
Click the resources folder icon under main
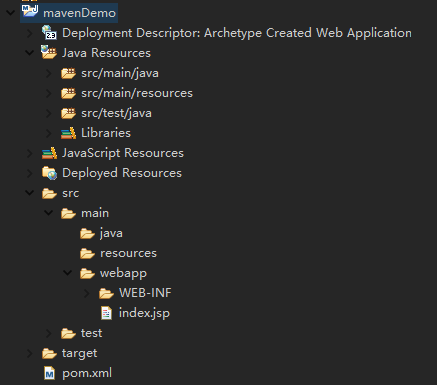tap(87, 253)
